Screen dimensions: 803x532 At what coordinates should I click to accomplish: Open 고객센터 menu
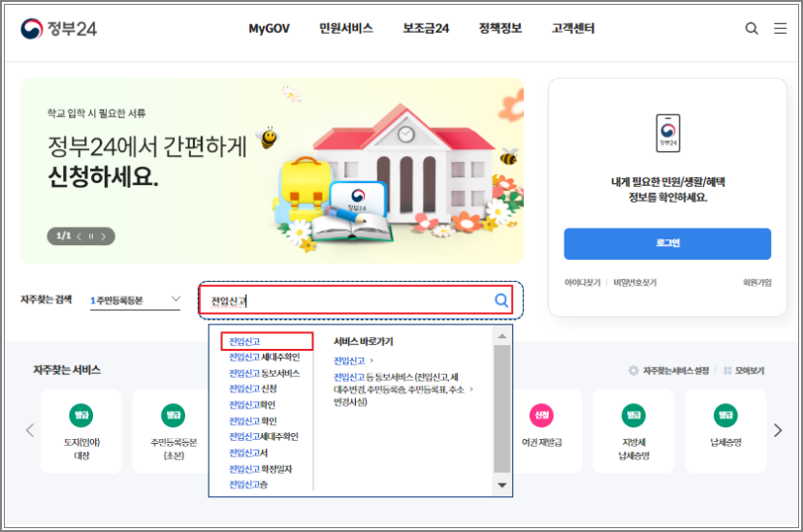tap(572, 29)
